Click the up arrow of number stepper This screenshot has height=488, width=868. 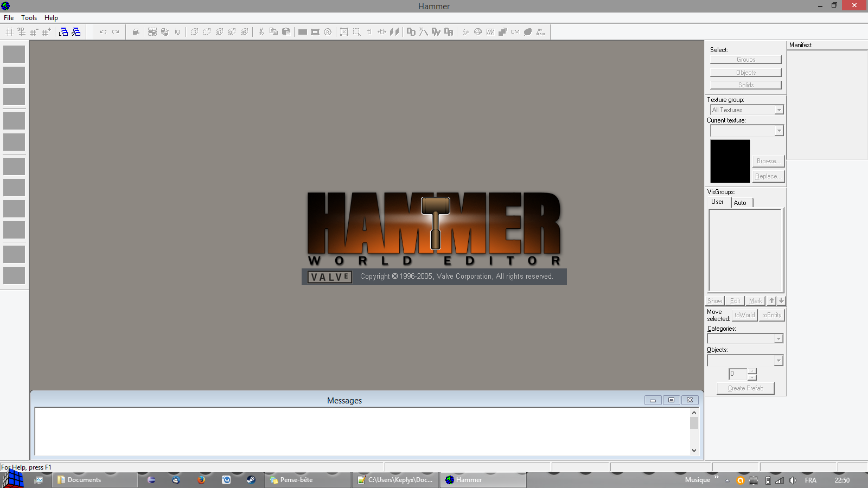[x=752, y=371]
